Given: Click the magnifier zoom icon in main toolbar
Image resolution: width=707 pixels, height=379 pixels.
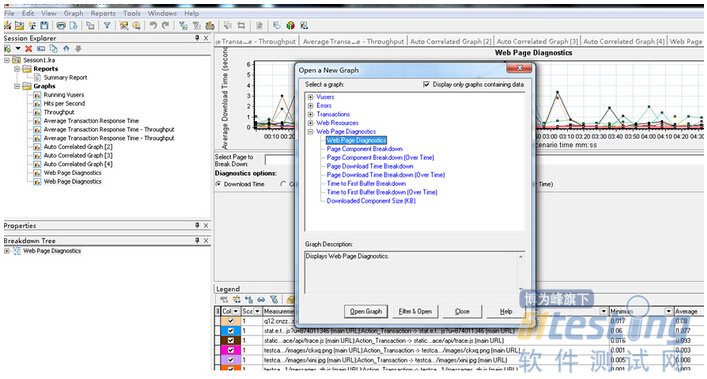Looking at the screenshot, I should [136, 26].
